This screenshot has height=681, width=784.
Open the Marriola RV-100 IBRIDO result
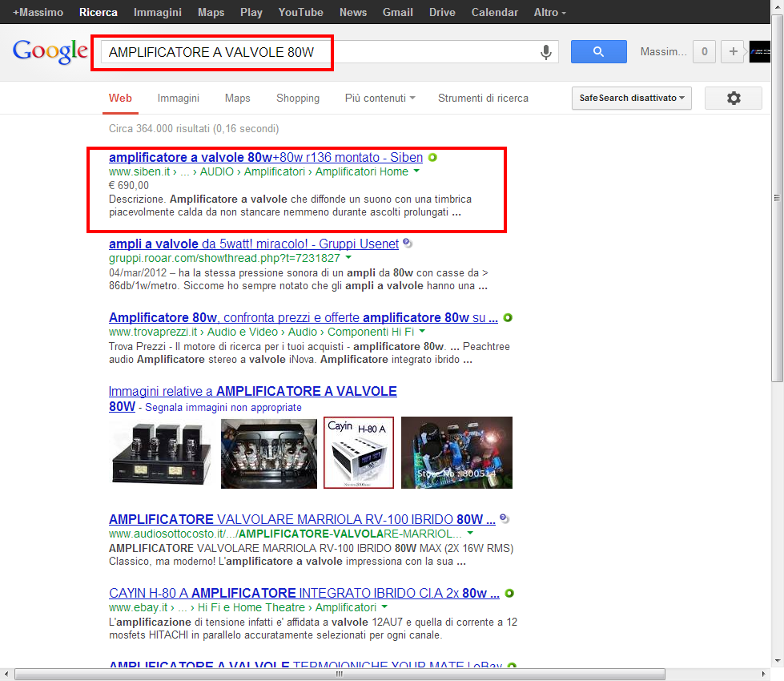[302, 519]
